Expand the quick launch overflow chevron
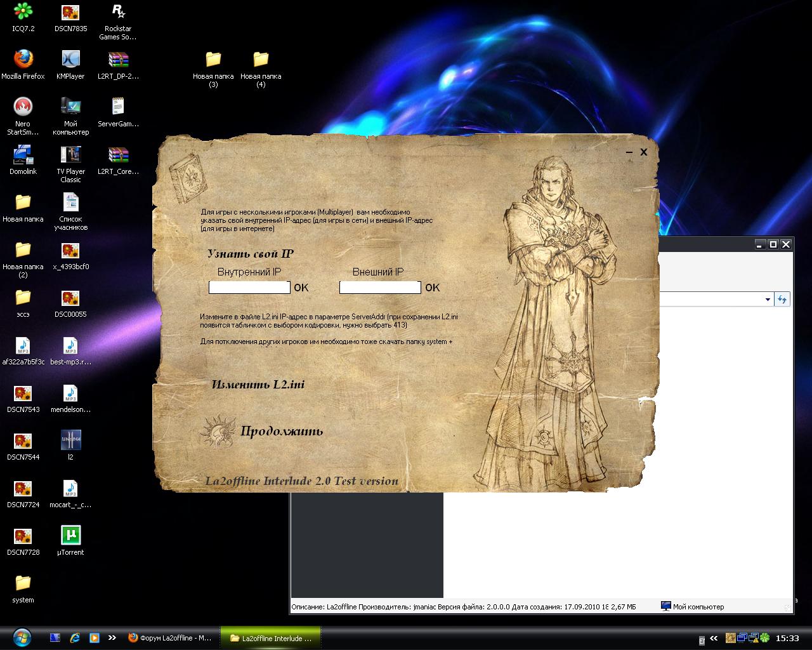The image size is (812, 650). (112, 638)
